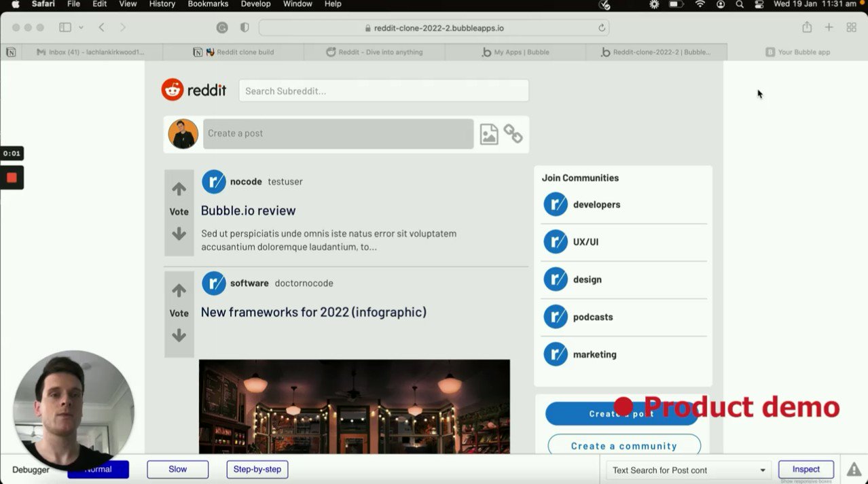The image size is (868, 484).
Task: Switch to My Apps | Bubble tab
Action: pos(516,52)
